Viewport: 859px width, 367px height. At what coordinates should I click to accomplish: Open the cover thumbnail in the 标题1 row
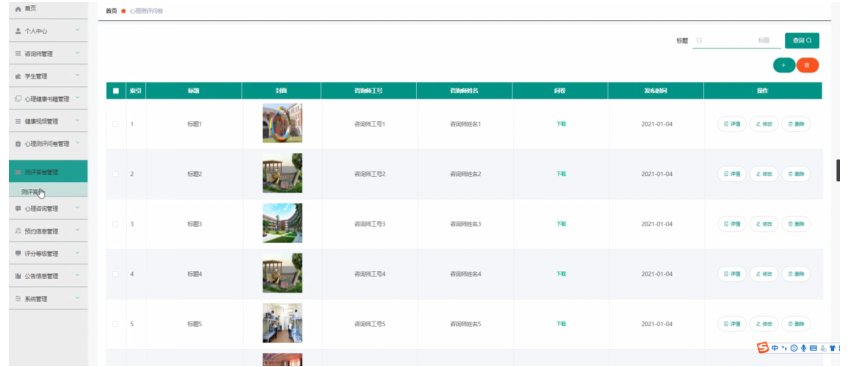(282, 123)
